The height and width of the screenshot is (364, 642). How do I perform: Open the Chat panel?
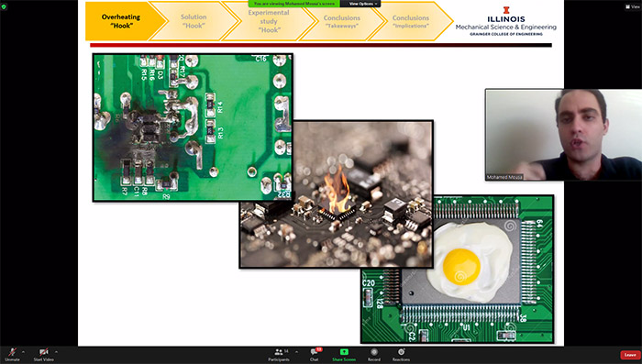tap(315, 355)
